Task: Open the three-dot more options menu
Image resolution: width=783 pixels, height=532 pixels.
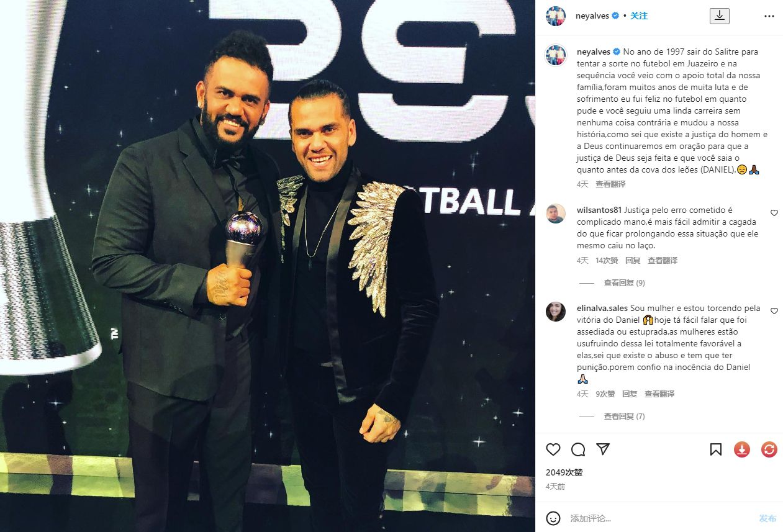Action: point(769,16)
